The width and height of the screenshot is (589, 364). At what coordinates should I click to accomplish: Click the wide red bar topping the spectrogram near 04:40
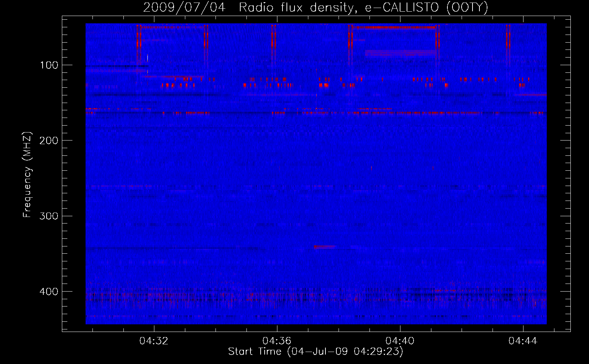coord(394,27)
